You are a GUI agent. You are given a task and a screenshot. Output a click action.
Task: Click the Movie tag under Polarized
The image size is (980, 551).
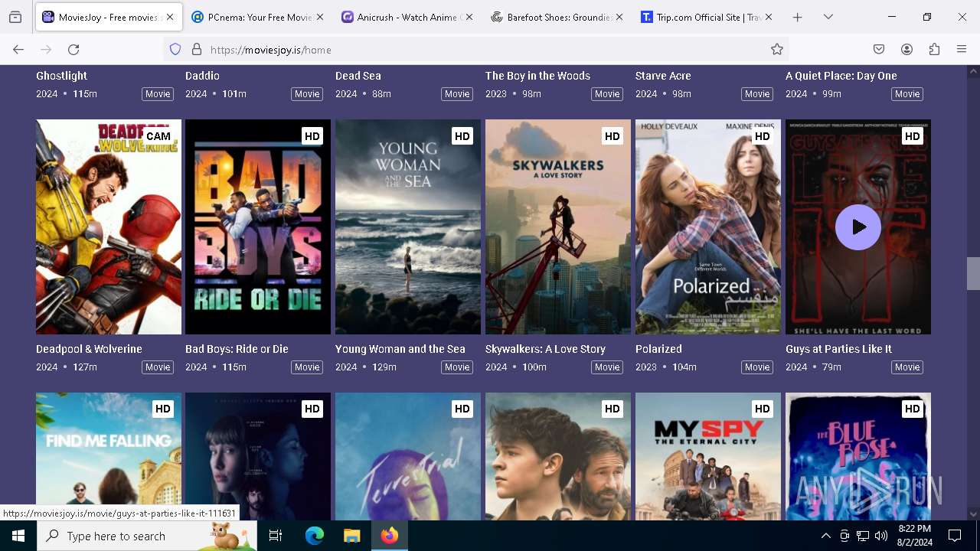(x=757, y=367)
